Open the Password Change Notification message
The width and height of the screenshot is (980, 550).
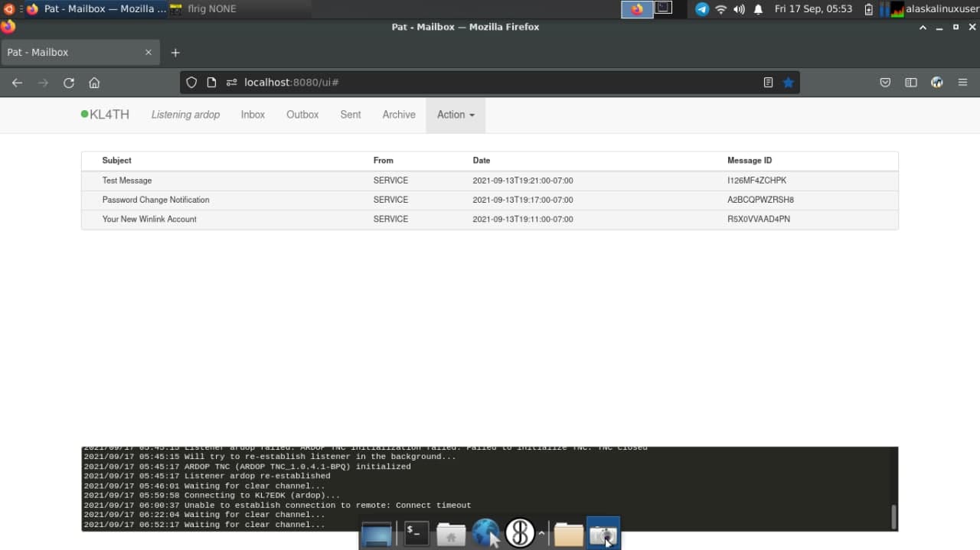(x=155, y=200)
